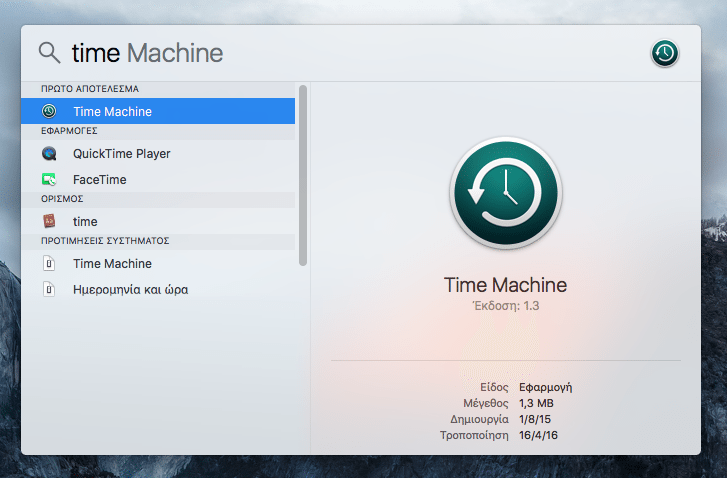The width and height of the screenshot is (727, 478).
Task: Click the Spotlight magnifying glass icon
Action: (49, 52)
